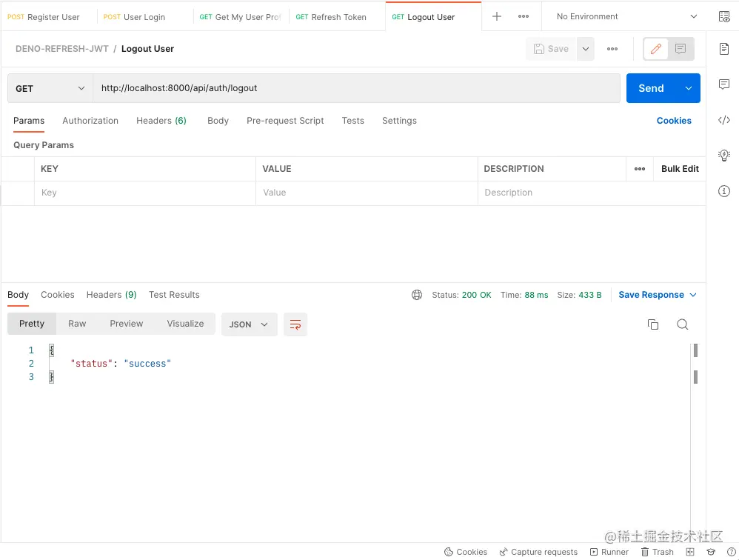Click the query param Value field

[x=367, y=193]
